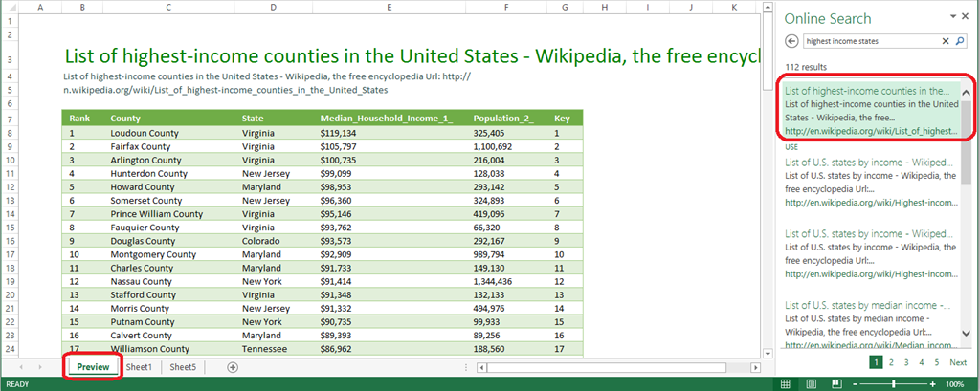The height and width of the screenshot is (391, 980).
Task: Go to results page 2
Action: [x=891, y=362]
